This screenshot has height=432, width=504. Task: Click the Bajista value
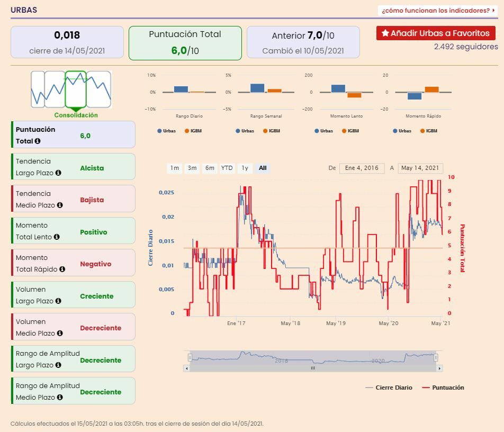[x=92, y=200]
